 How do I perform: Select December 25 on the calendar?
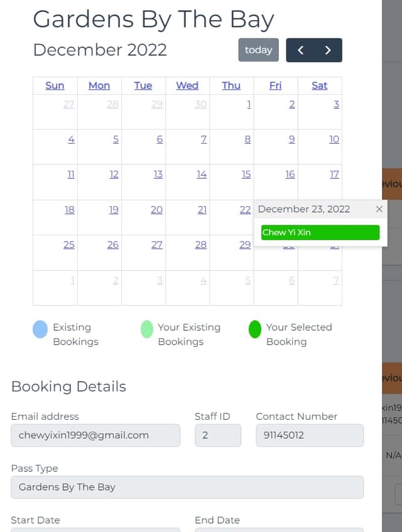tap(69, 245)
